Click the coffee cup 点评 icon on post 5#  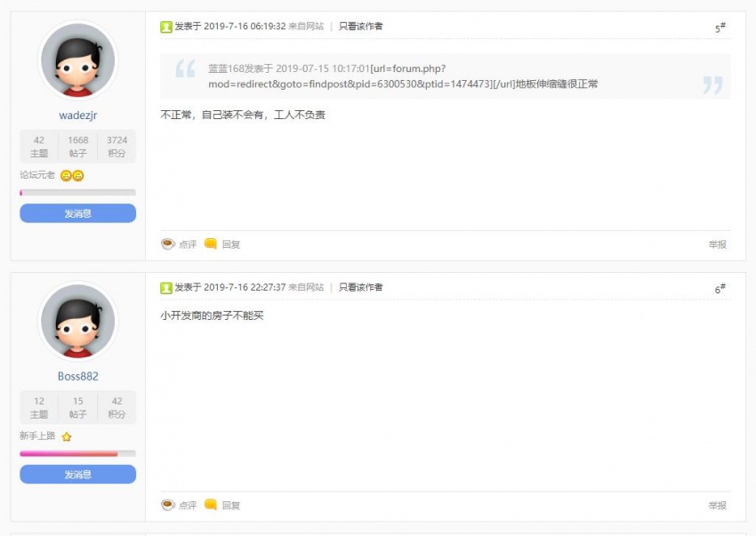(168, 244)
